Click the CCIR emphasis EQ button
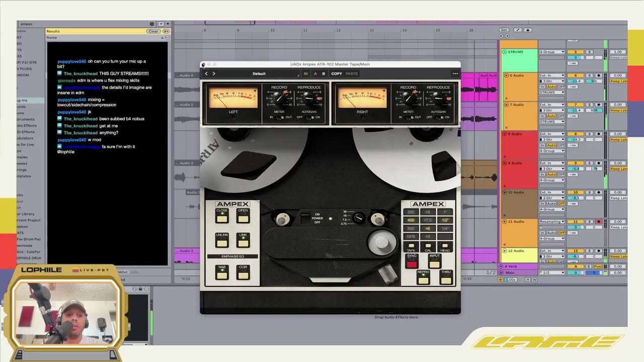The image size is (644, 362). click(x=243, y=273)
